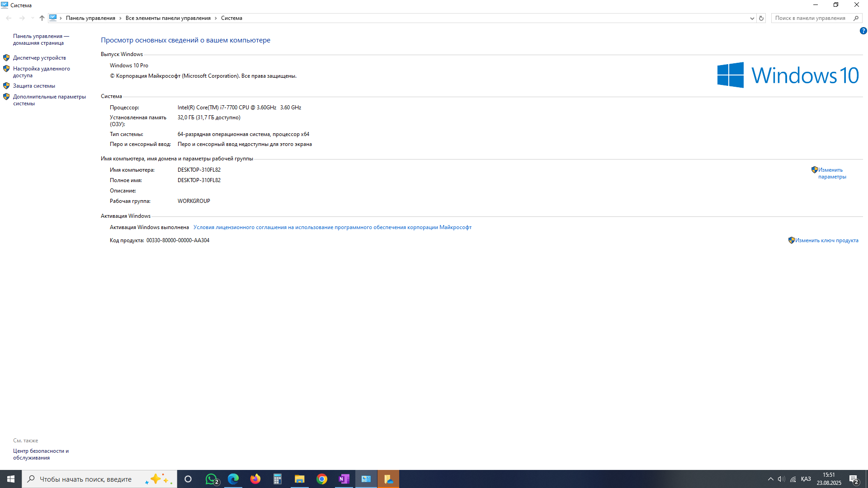The width and height of the screenshot is (868, 488).
Task: Click 'Система' breadcrumb segment
Action: click(231, 18)
